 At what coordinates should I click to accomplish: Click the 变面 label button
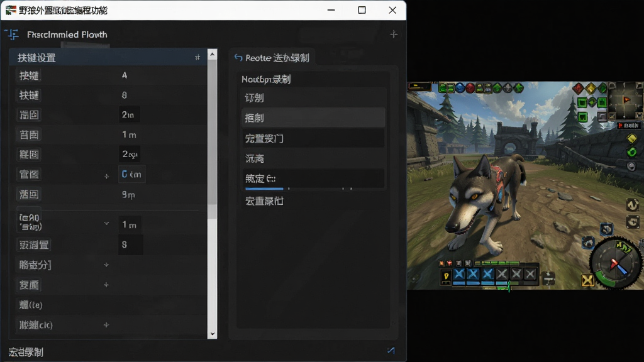click(x=29, y=285)
